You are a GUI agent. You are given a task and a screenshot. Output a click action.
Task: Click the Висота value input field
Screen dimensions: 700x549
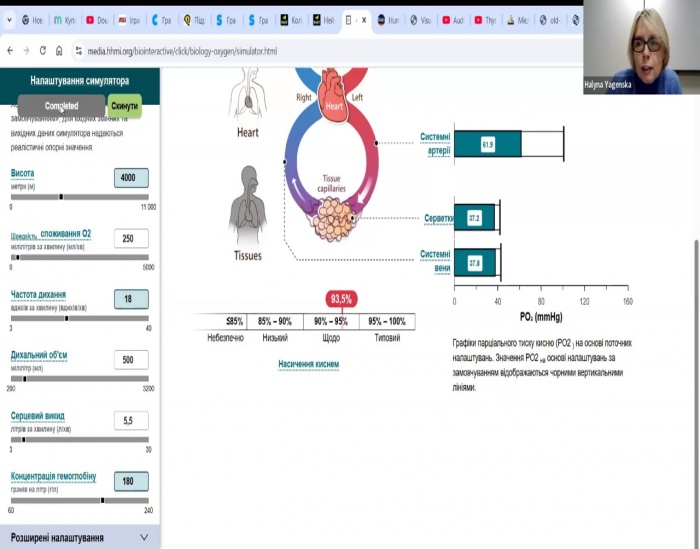pyautogui.click(x=131, y=178)
